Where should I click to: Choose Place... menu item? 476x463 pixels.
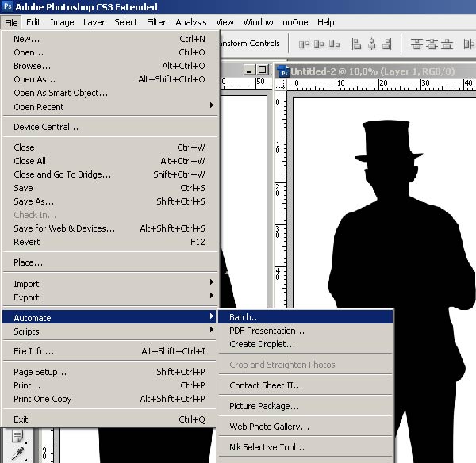[110, 262]
